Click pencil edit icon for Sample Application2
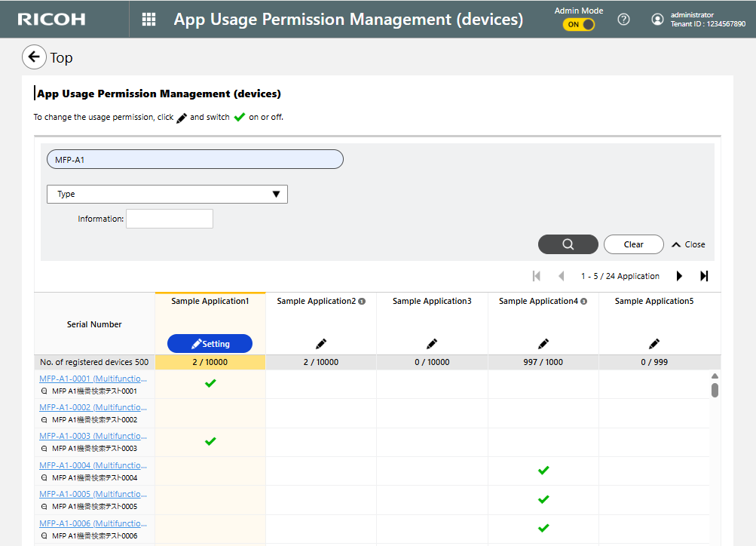 click(321, 344)
